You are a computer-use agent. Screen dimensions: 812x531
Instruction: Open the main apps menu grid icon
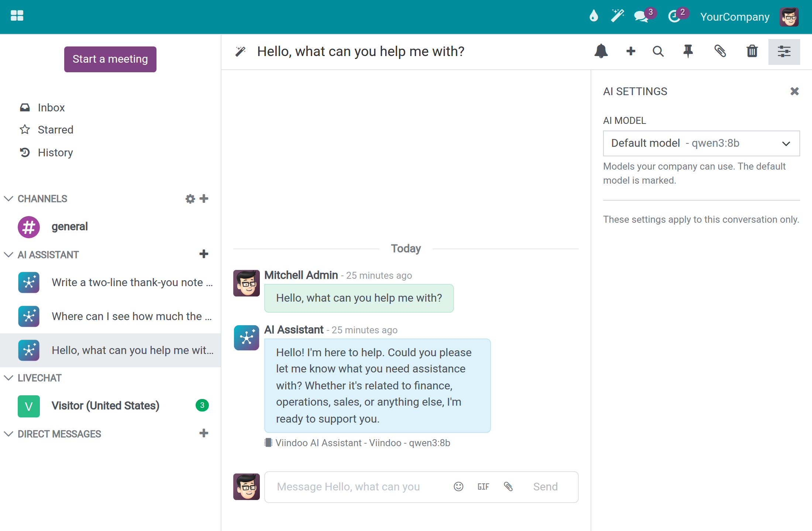(x=17, y=16)
